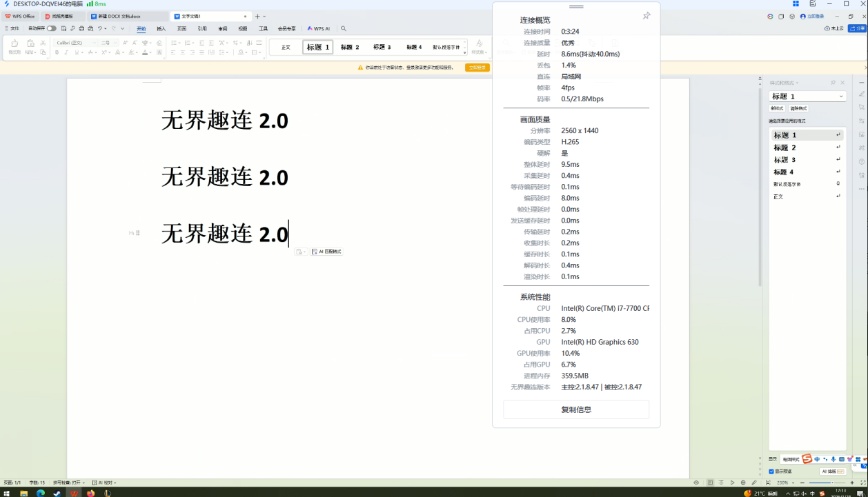Click the 复制信息 button
The image size is (868, 497).
point(576,409)
